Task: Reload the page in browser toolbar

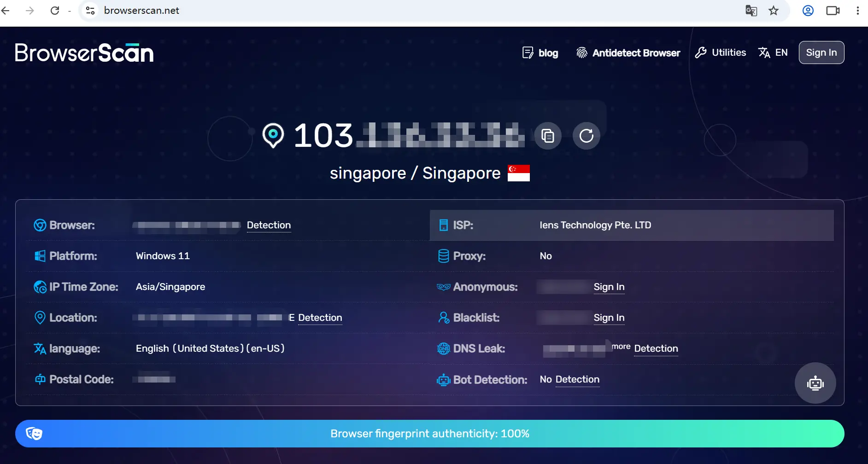Action: [x=55, y=11]
